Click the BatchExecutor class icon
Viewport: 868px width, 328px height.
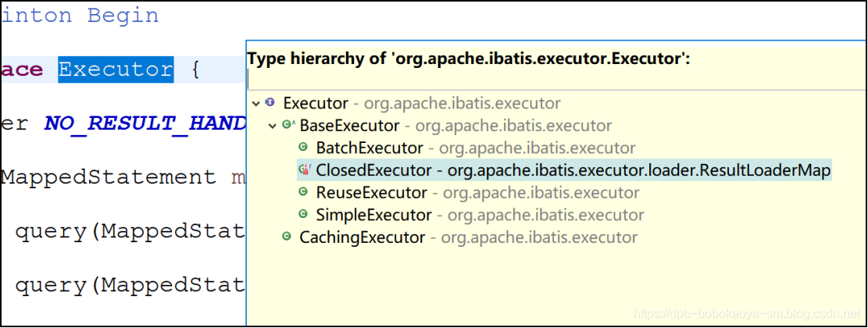(303, 148)
